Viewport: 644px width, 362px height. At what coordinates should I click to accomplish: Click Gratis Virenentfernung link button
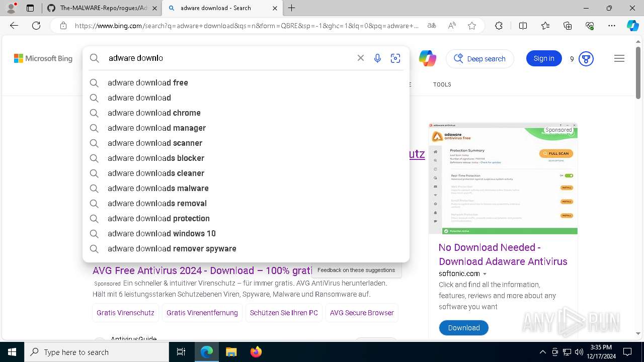click(x=202, y=313)
